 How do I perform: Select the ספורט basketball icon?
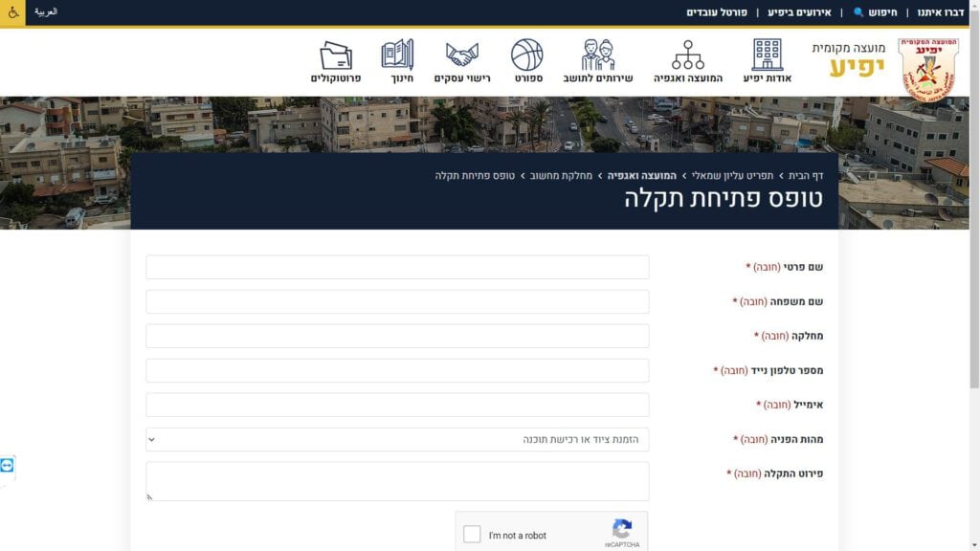coord(527,55)
